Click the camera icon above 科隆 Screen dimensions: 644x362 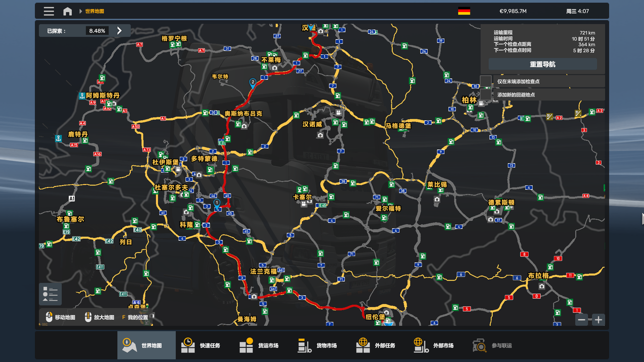click(x=186, y=212)
